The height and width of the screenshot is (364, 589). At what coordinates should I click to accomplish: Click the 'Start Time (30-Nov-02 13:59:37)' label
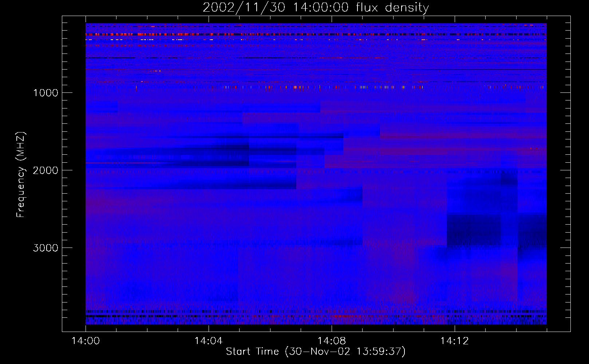[316, 352]
